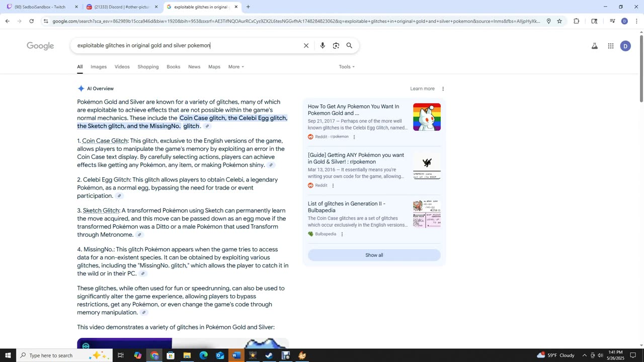Open more options for r/pokemon Reddit source
The height and width of the screenshot is (362, 644).
point(354,137)
